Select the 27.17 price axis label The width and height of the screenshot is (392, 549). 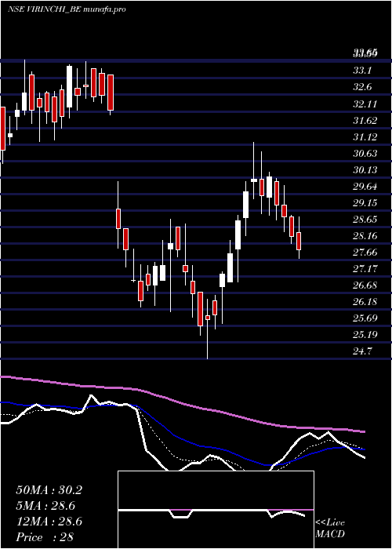point(365,268)
